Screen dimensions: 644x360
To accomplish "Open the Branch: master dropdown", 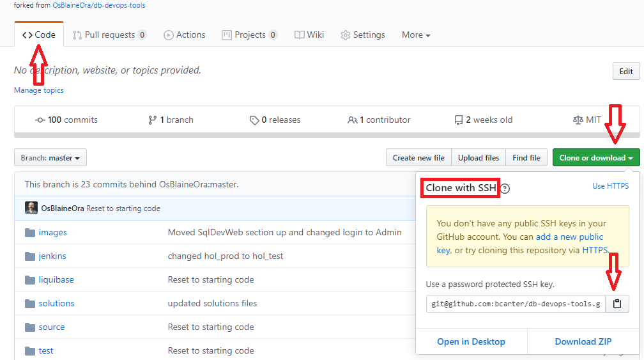I will pos(50,158).
